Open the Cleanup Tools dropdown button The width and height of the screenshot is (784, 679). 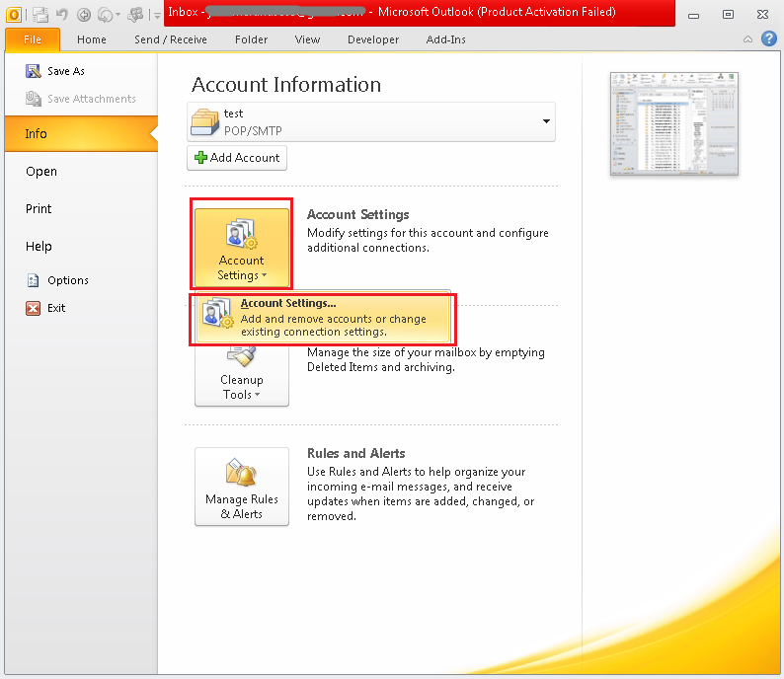[x=242, y=376]
